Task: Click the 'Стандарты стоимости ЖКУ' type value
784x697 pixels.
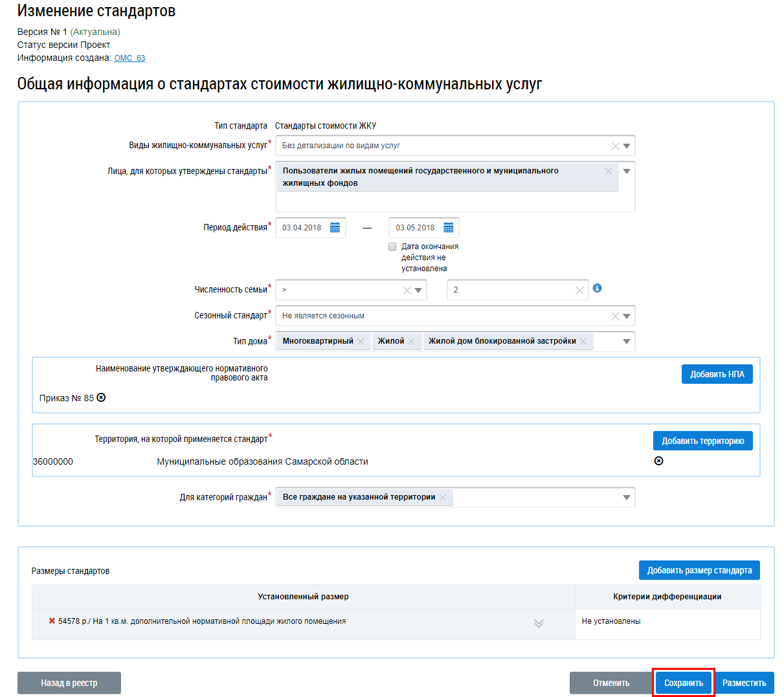Action: [326, 126]
